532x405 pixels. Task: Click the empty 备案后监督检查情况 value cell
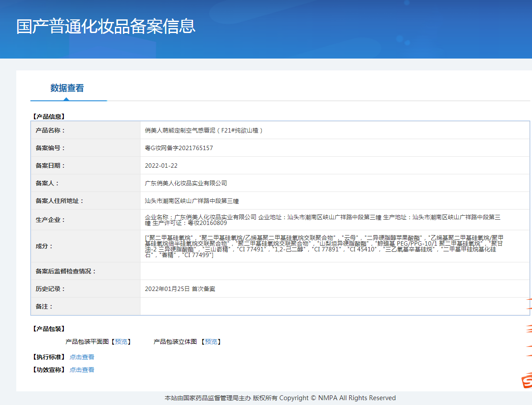coord(335,271)
